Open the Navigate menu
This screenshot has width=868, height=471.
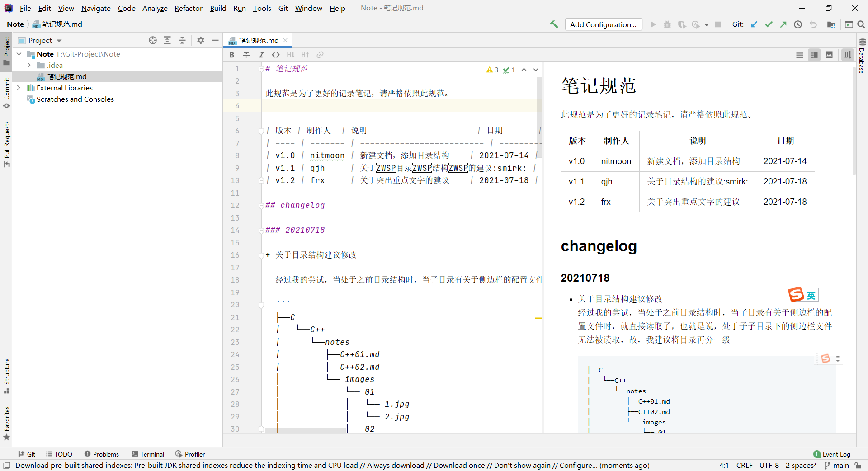[96, 8]
